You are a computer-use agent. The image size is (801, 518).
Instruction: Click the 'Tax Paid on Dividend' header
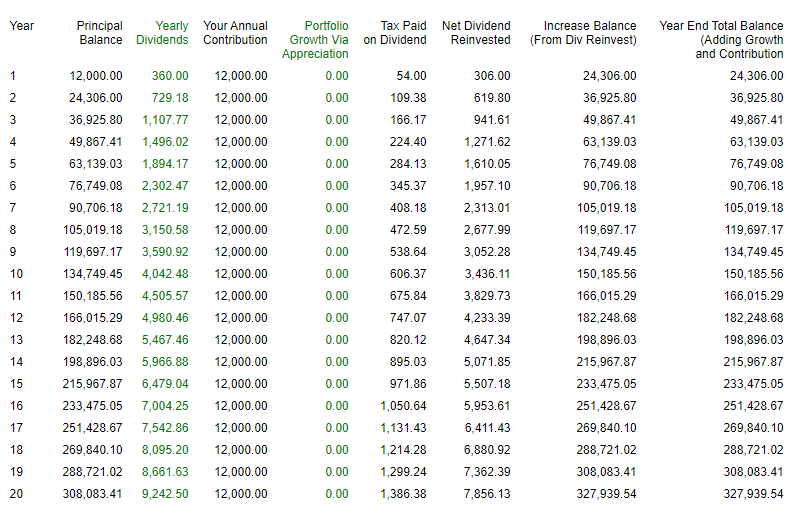395,33
